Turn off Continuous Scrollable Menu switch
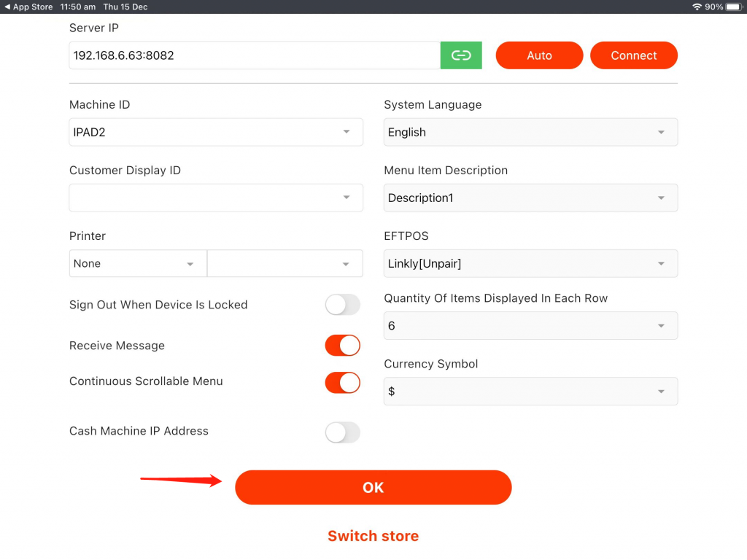 [342, 382]
